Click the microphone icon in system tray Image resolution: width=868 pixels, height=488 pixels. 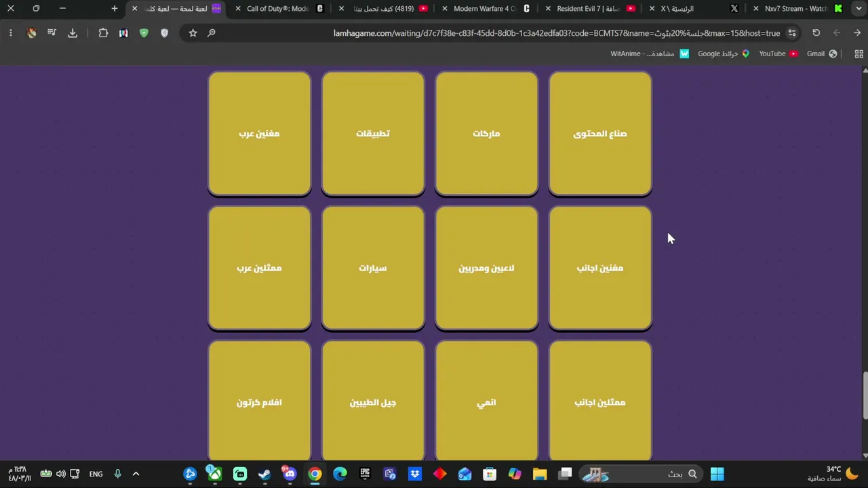click(117, 474)
